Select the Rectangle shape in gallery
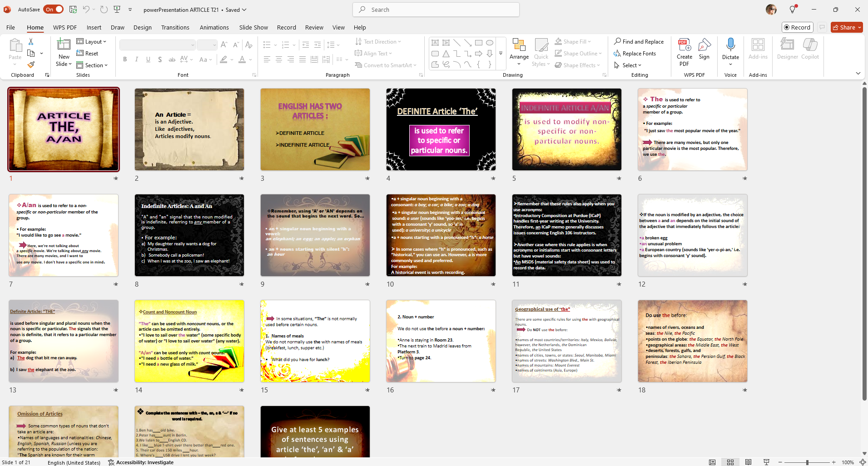 tap(479, 43)
